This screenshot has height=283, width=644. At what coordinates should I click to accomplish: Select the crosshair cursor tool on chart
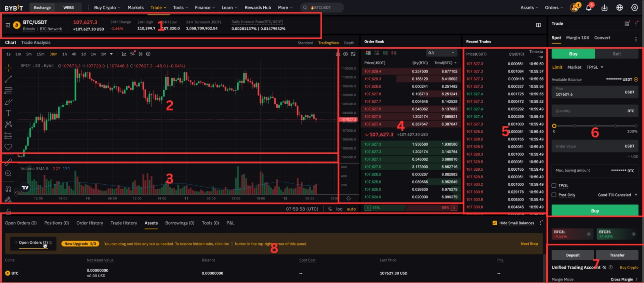coord(8,68)
